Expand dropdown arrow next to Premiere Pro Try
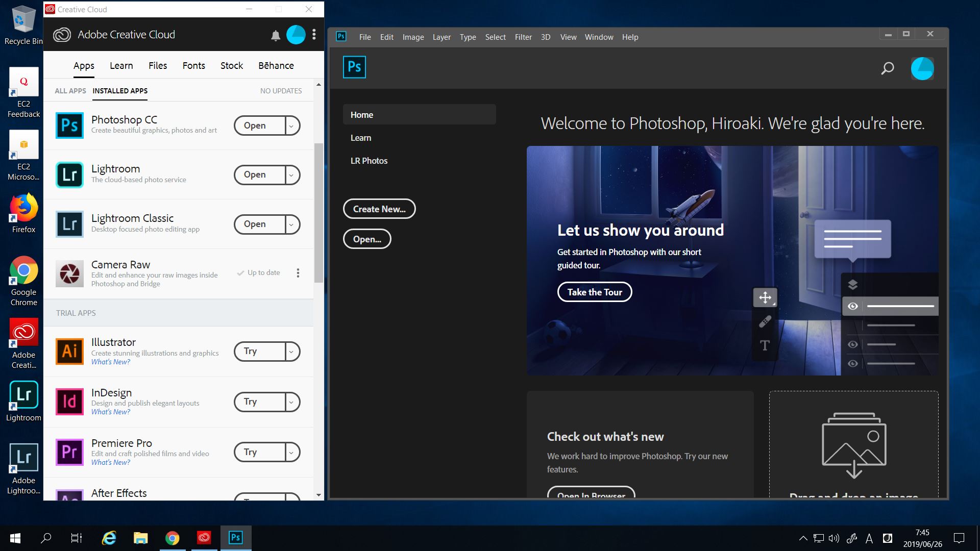The width and height of the screenshot is (980, 551). point(291,452)
